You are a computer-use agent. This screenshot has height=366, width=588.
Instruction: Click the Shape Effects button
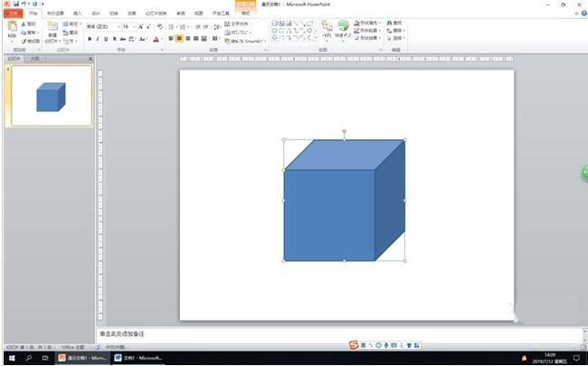367,38
